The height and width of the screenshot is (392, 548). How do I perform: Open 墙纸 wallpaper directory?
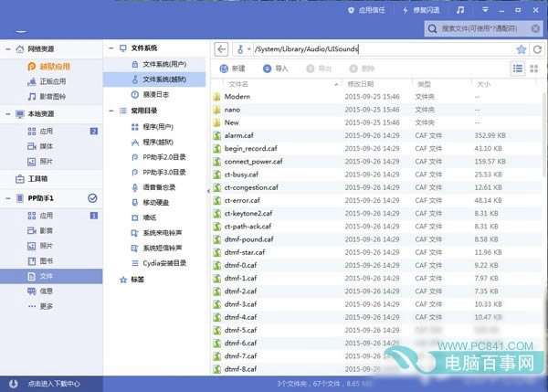pyautogui.click(x=144, y=217)
